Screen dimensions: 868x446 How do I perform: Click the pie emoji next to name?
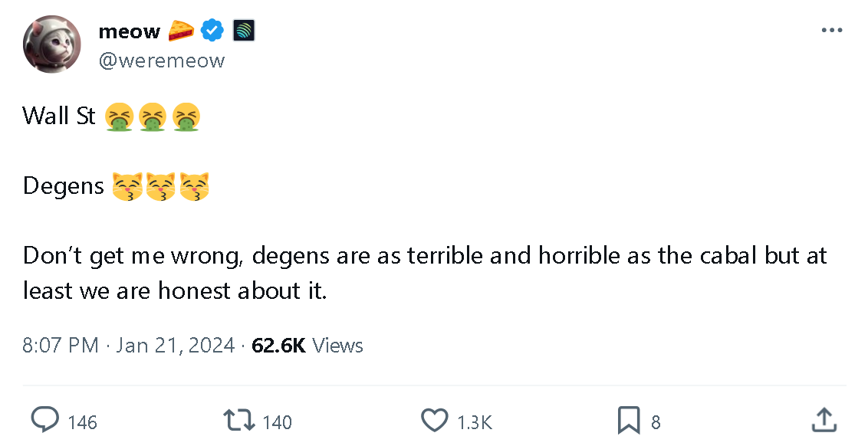pyautogui.click(x=181, y=31)
